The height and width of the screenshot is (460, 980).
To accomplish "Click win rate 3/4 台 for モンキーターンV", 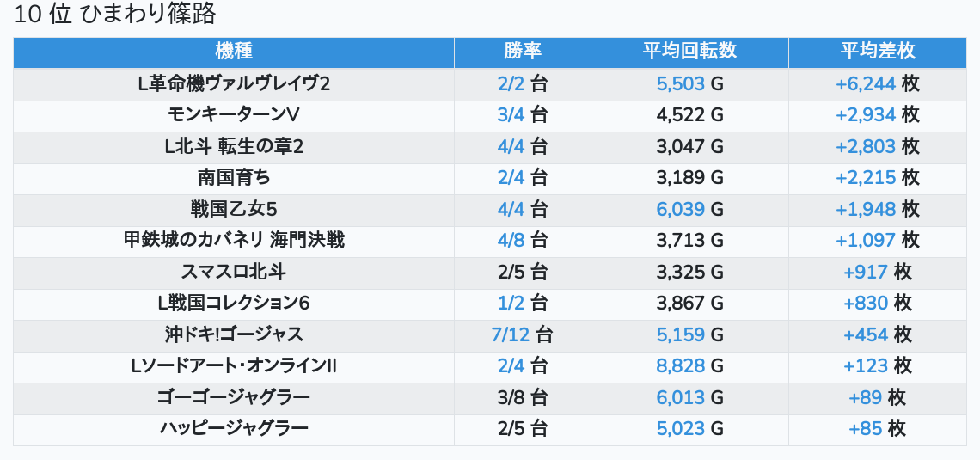I will click(523, 115).
